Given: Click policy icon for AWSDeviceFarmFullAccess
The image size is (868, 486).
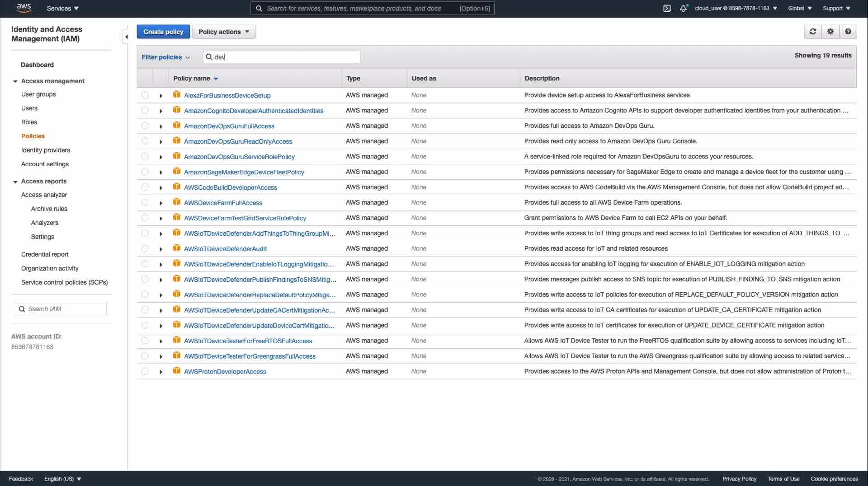Looking at the screenshot, I should tap(177, 202).
